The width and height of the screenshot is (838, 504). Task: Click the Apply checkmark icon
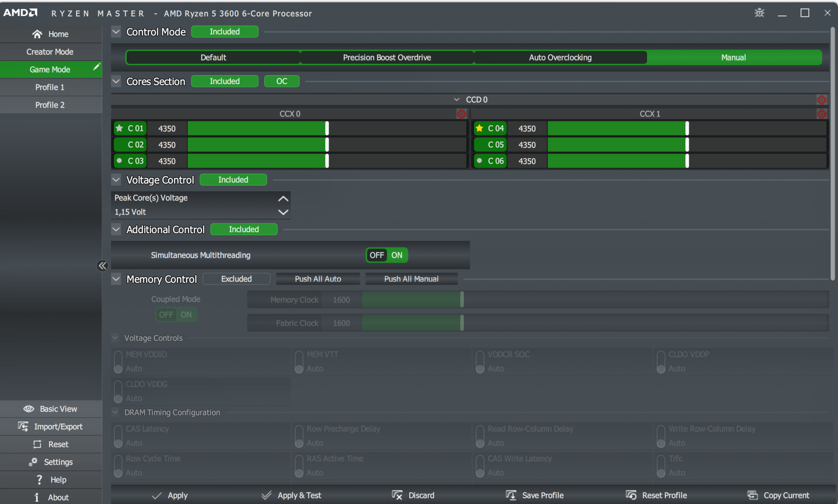tap(156, 495)
